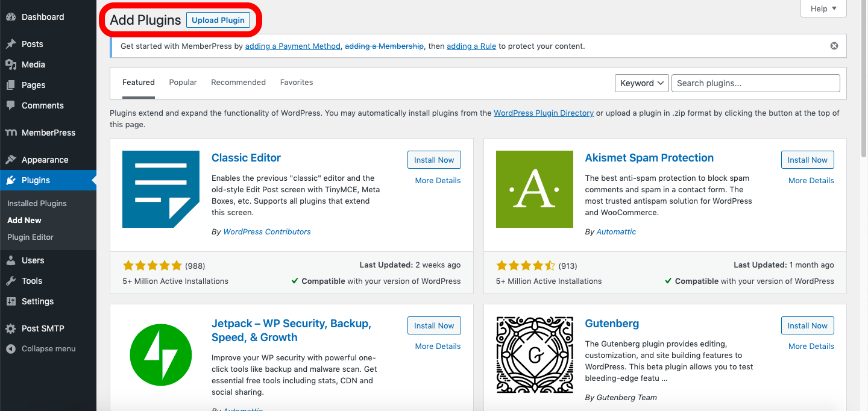The height and width of the screenshot is (411, 868).
Task: Install Akismet Spam Protection now
Action: pos(808,160)
